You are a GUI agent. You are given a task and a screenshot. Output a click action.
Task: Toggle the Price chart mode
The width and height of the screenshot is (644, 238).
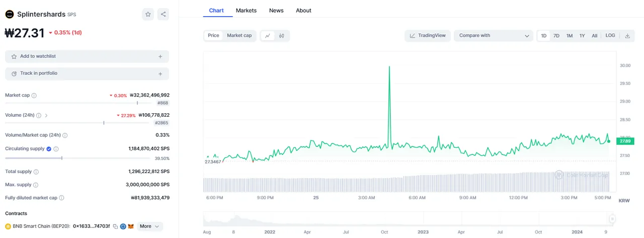point(214,36)
